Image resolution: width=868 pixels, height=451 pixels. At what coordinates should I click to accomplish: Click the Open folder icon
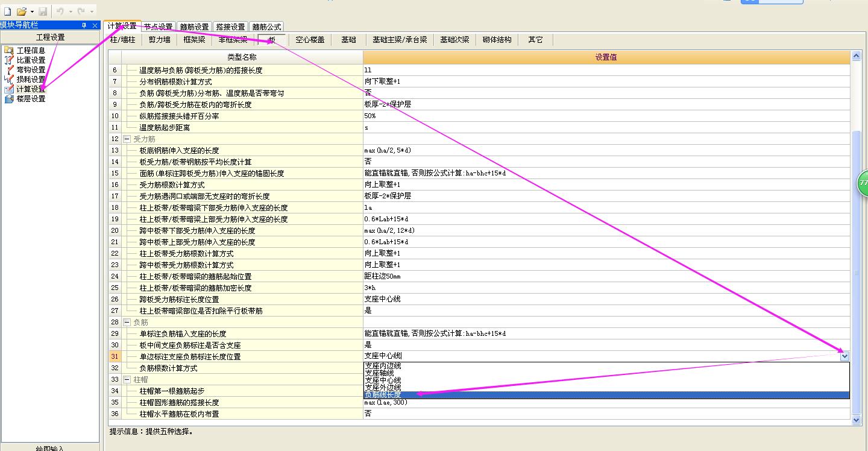click(22, 11)
